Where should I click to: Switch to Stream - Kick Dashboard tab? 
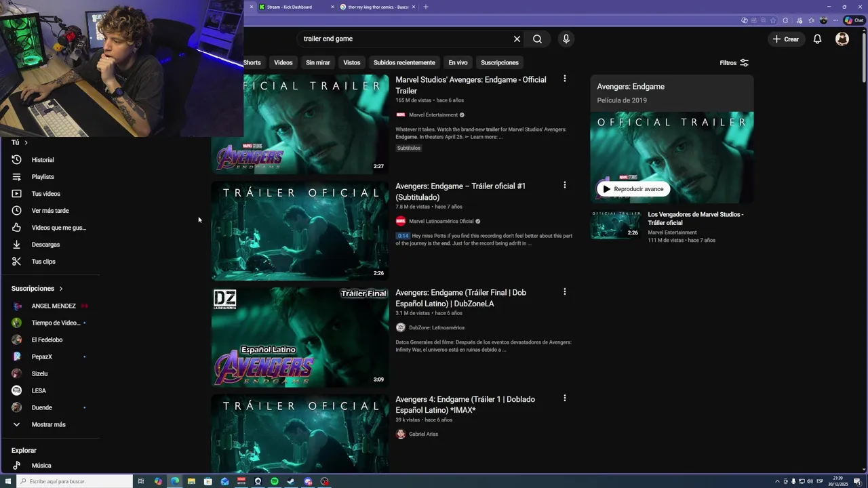[290, 7]
